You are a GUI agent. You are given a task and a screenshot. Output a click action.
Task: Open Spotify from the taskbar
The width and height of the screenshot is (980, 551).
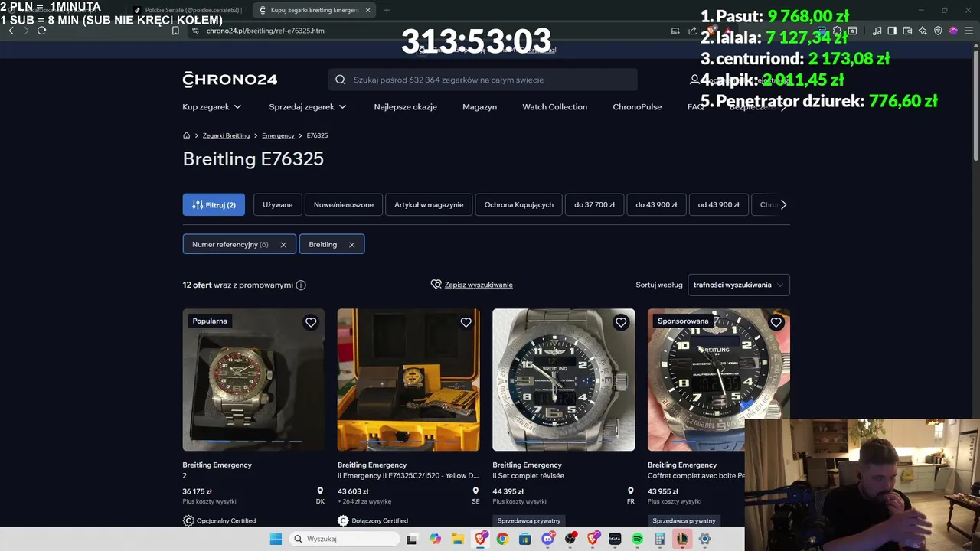click(637, 539)
